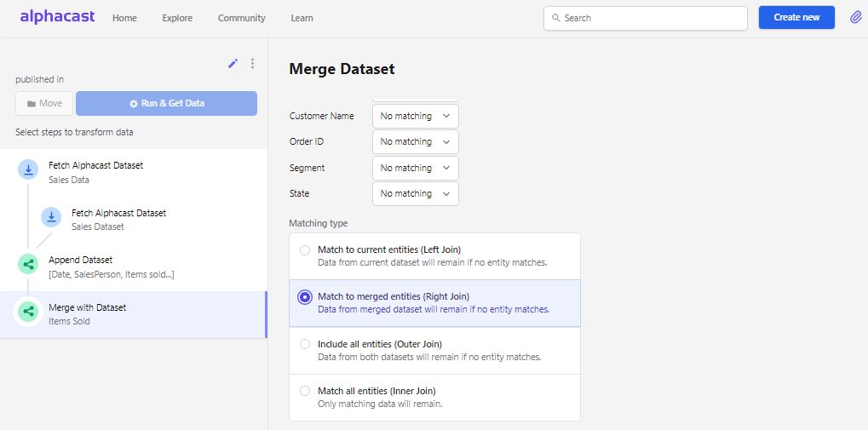This screenshot has height=430, width=868.
Task: Click the Order ID label
Action: pyautogui.click(x=307, y=141)
